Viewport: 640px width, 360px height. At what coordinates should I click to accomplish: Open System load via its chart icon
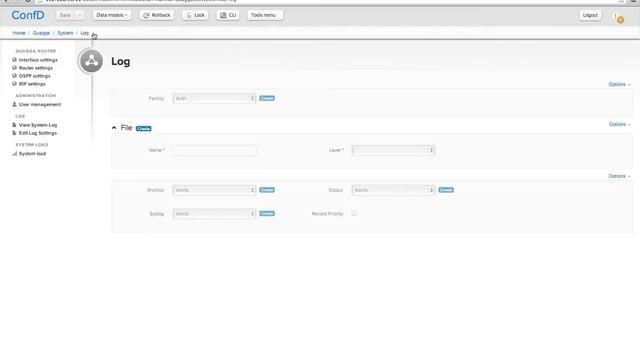pos(15,153)
